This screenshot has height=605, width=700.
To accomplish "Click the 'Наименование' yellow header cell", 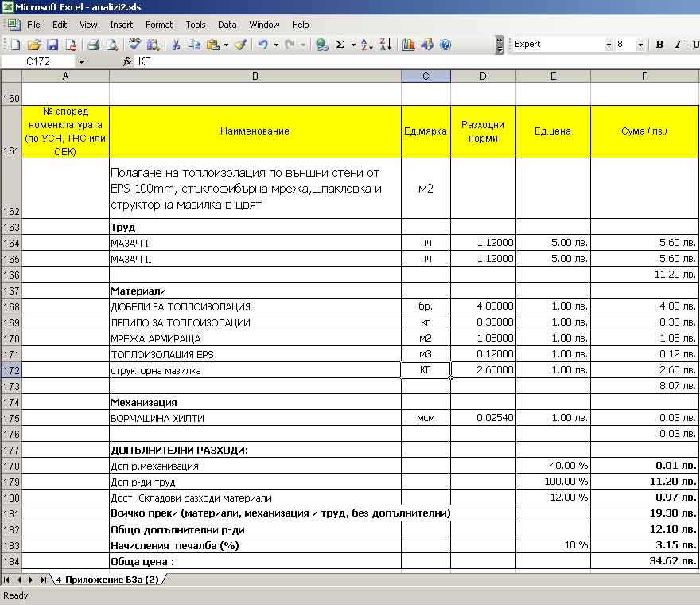I will [255, 131].
